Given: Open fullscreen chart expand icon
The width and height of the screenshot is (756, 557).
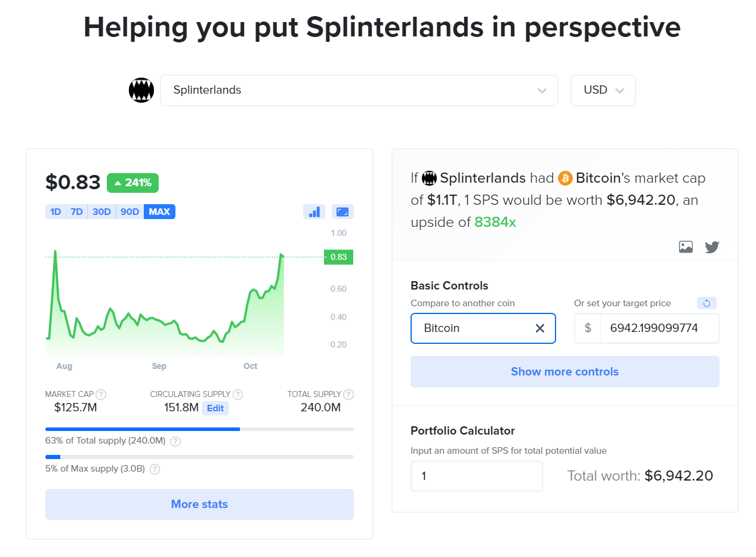Looking at the screenshot, I should [342, 212].
